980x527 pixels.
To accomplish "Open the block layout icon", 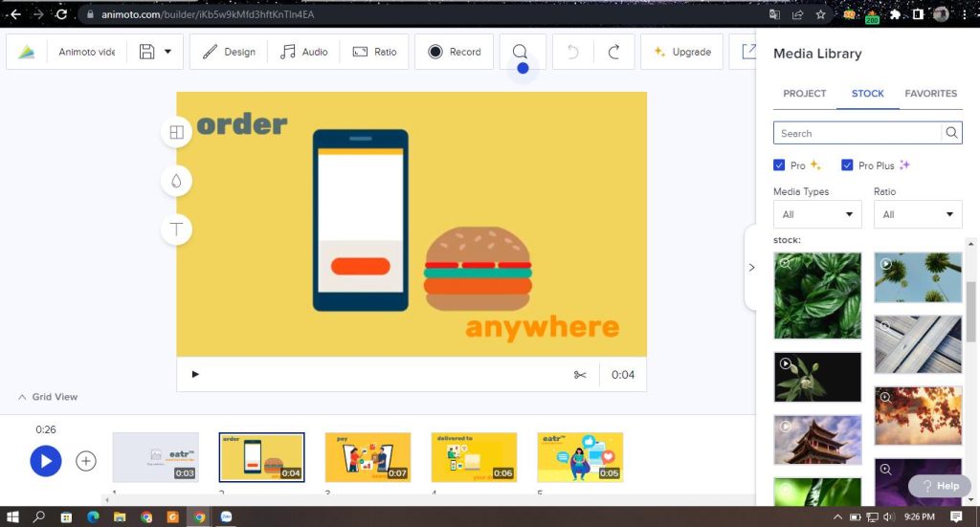I will pos(176,132).
